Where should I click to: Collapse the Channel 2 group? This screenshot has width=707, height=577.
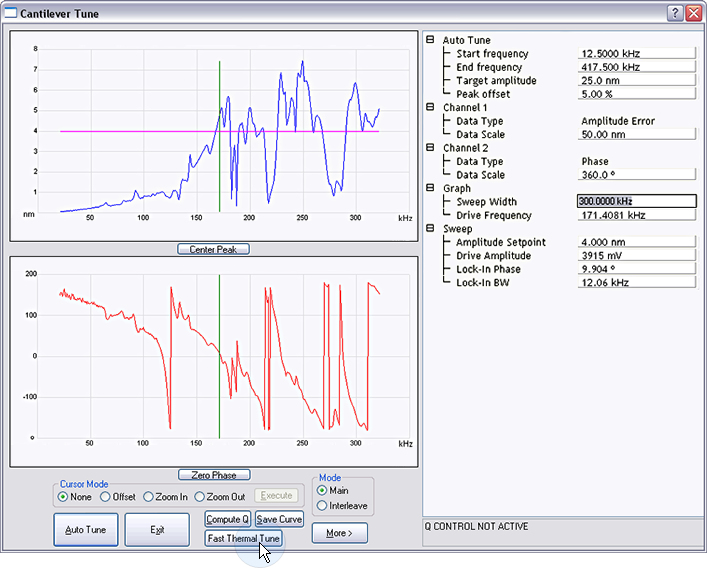click(x=430, y=147)
